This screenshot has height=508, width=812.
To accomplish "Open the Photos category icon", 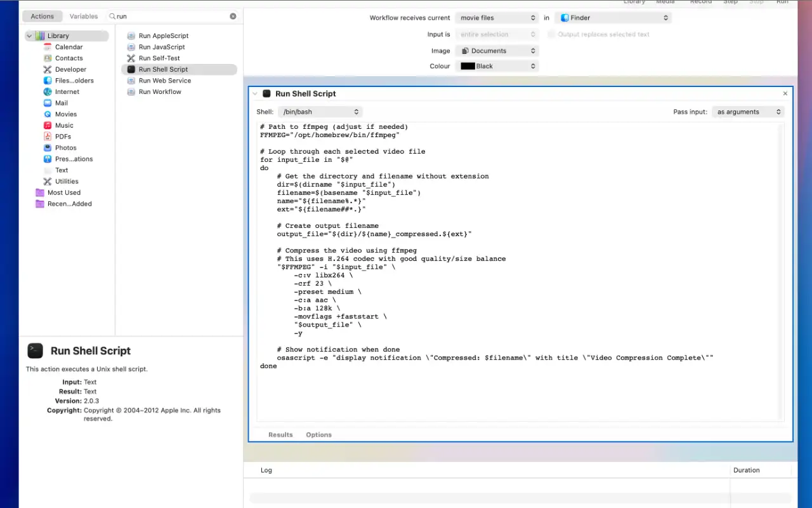I will [47, 147].
